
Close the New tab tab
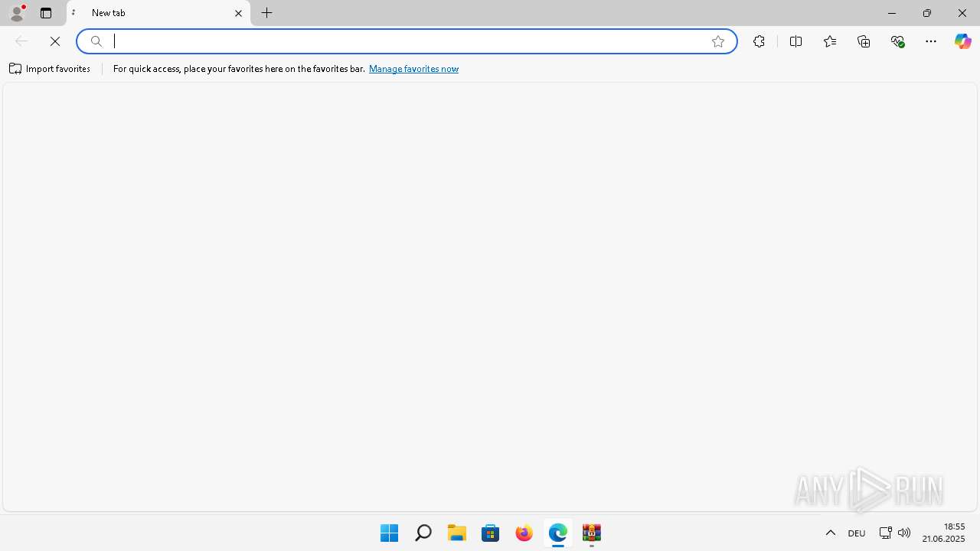238,13
